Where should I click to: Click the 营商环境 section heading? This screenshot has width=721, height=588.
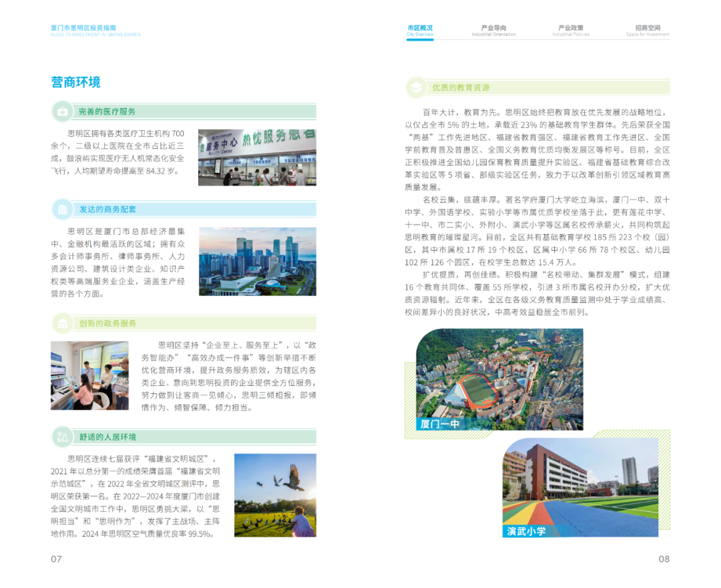pyautogui.click(x=75, y=82)
